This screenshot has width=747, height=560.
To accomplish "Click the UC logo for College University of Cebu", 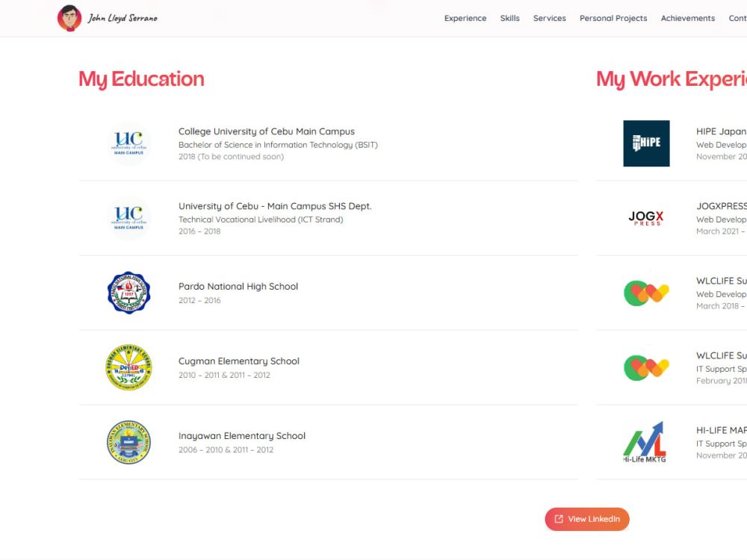I will point(128,143).
